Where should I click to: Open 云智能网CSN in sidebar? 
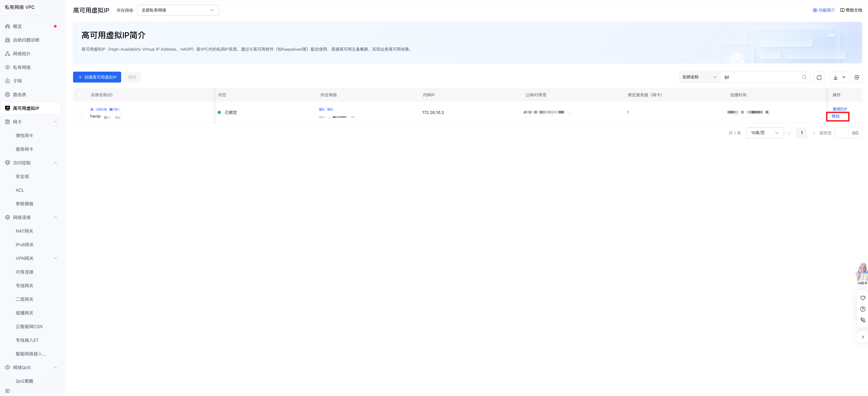tap(29, 326)
